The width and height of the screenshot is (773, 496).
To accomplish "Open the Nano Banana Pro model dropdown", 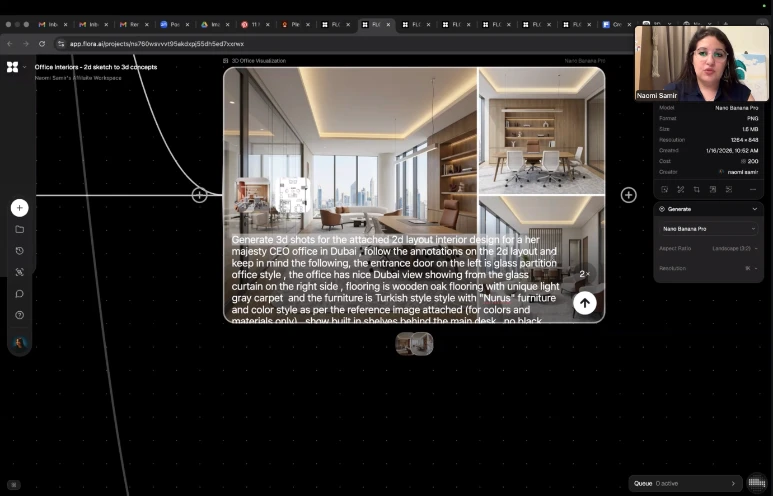I will (x=708, y=229).
